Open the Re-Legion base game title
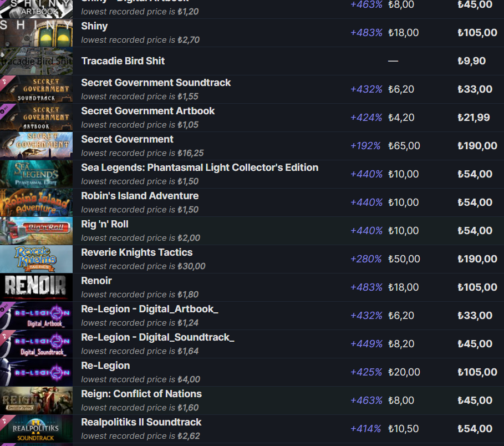This screenshot has width=504, height=446. tap(105, 366)
